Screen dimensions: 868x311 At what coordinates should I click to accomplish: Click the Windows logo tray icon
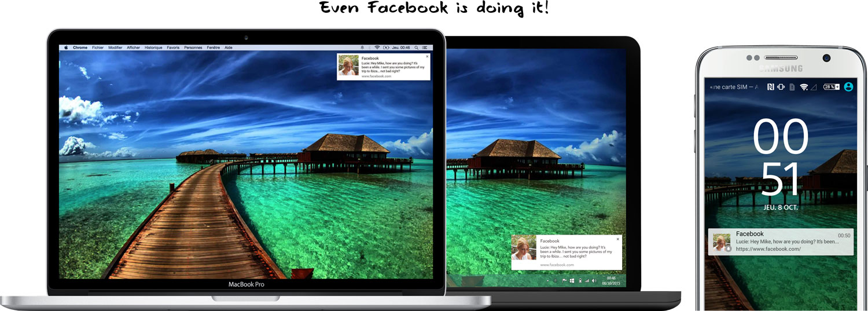pos(572,280)
